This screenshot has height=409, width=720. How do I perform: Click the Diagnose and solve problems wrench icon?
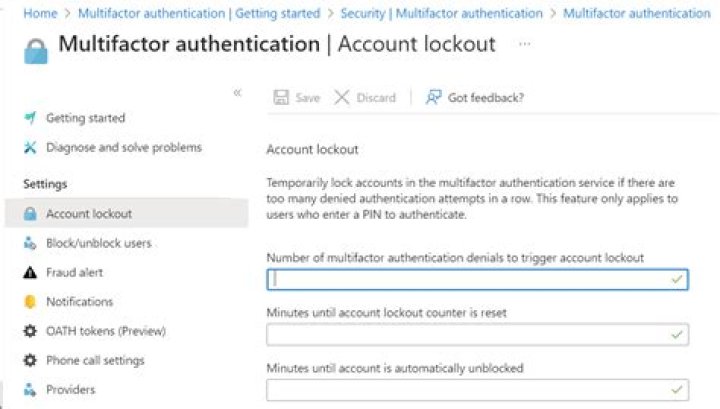29,148
